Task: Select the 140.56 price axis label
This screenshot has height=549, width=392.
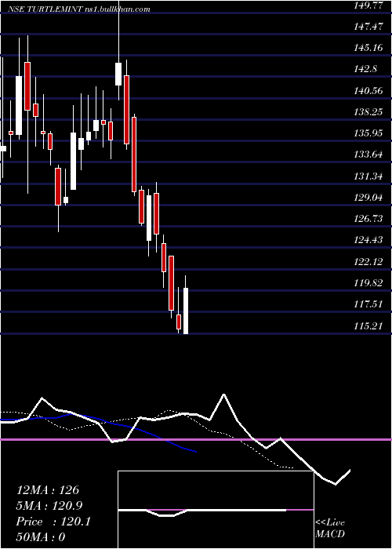Action: pyautogui.click(x=368, y=91)
